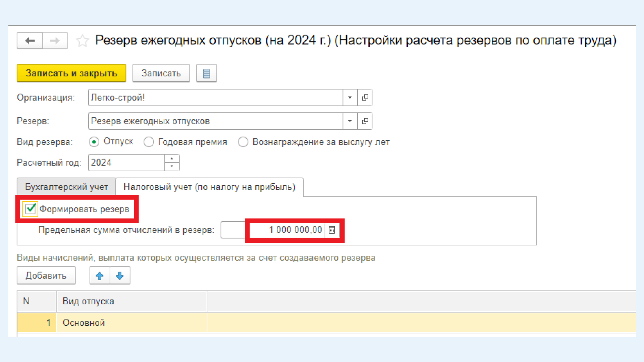Open calculator for предельная сумма field
Viewport: 644px width, 362px height.
[x=332, y=230]
